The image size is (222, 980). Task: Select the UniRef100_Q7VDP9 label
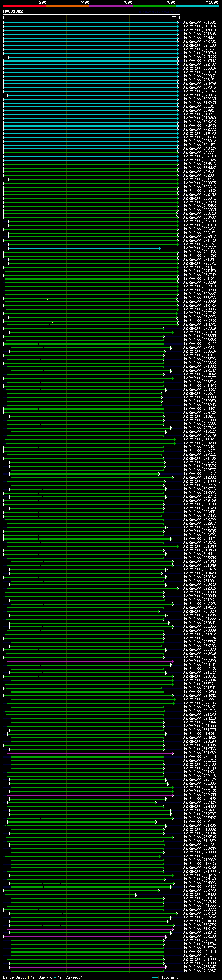(199, 202)
